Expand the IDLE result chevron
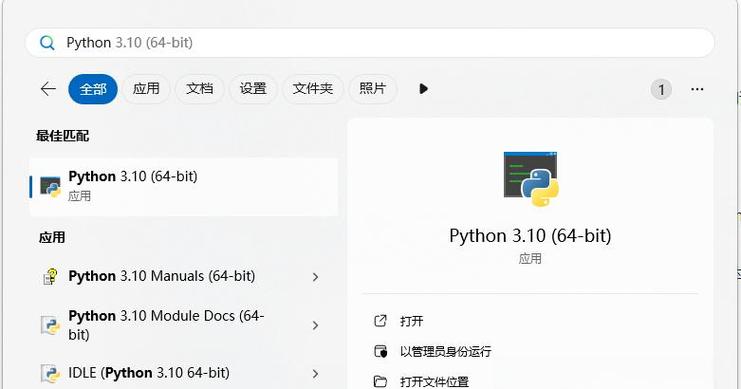 (315, 374)
